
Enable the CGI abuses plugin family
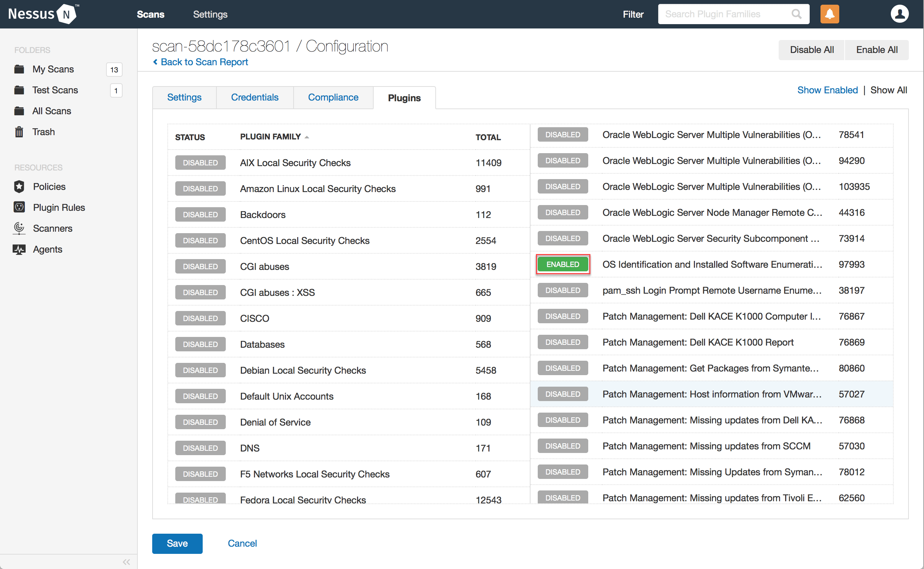[x=200, y=266]
